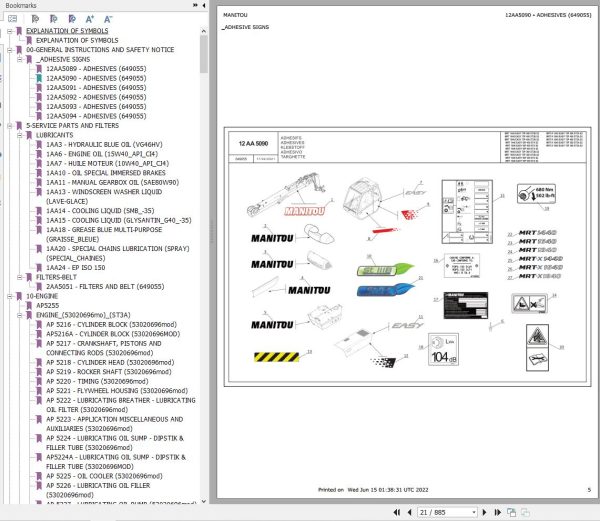Image resolution: width=600 pixels, height=521 pixels.
Task: Go to next page
Action: [484, 512]
